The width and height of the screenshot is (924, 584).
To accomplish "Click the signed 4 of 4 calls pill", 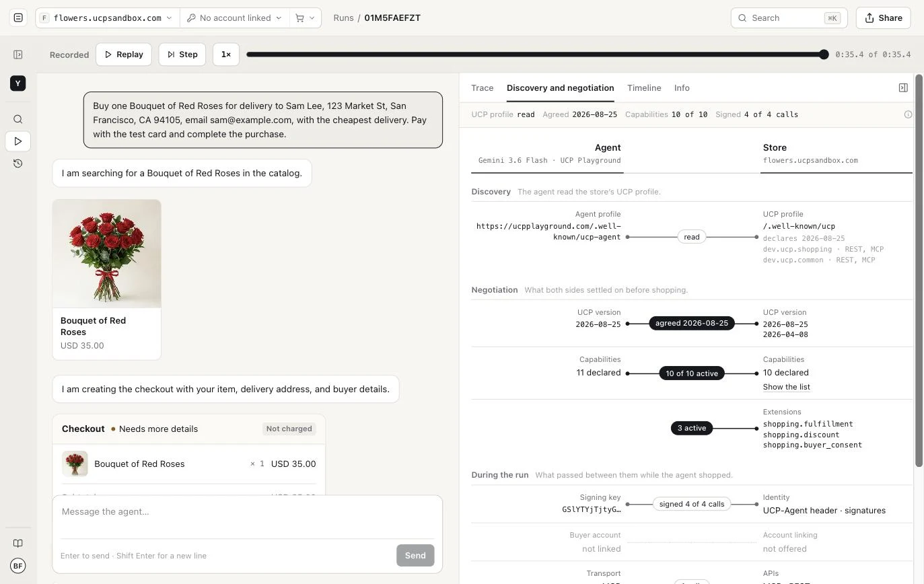I will pyautogui.click(x=692, y=504).
